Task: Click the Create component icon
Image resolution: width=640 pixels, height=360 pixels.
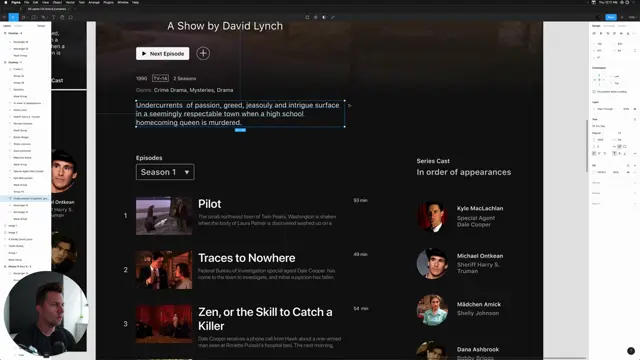Action: point(316,18)
